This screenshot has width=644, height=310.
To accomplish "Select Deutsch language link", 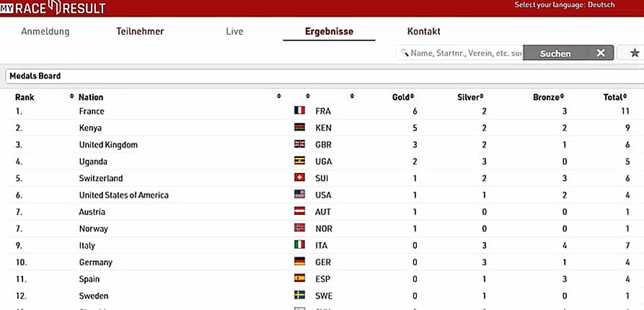I will click(601, 5).
